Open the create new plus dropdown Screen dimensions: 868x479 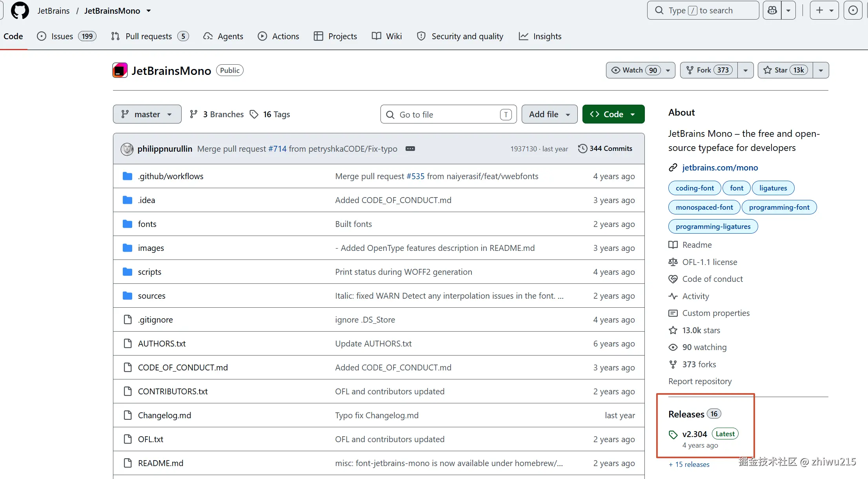pos(824,10)
